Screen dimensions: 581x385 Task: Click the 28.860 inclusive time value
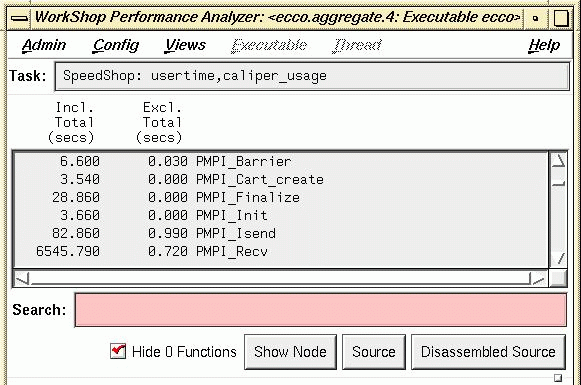[x=76, y=198]
